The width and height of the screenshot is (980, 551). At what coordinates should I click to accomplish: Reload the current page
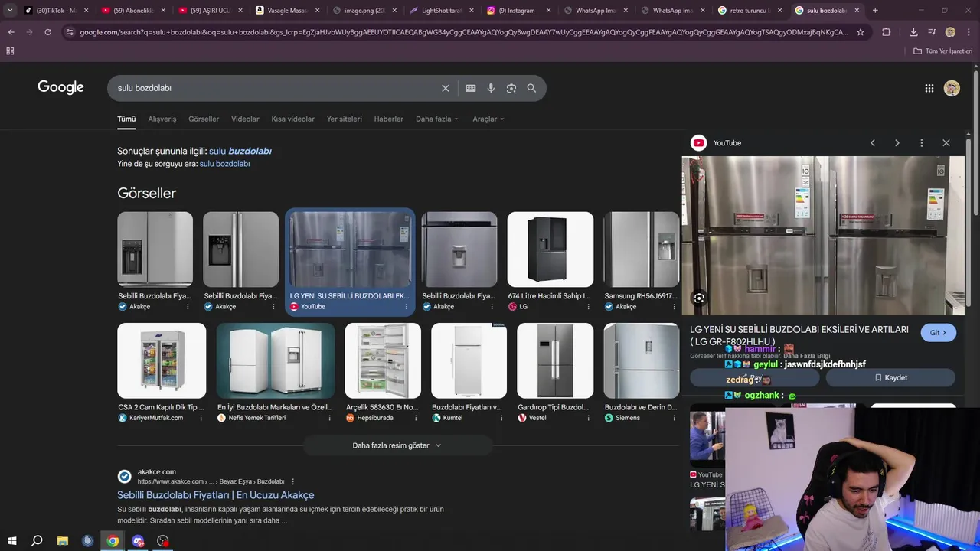coord(47,32)
